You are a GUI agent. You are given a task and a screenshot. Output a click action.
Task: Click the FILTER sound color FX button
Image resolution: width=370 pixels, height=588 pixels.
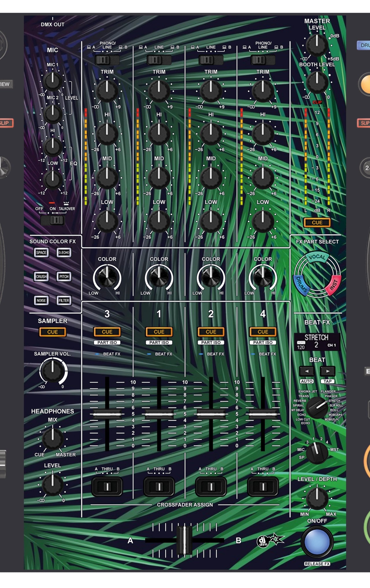click(64, 301)
